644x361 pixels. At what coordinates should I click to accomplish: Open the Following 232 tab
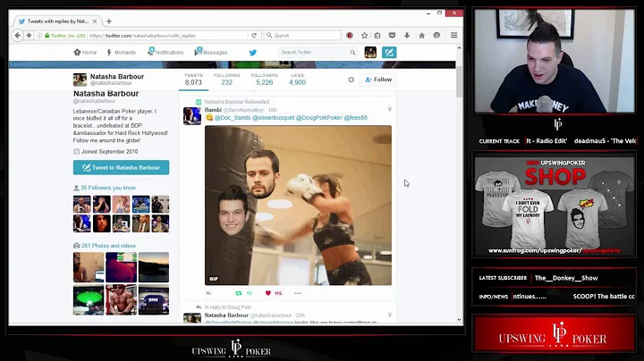click(x=226, y=80)
